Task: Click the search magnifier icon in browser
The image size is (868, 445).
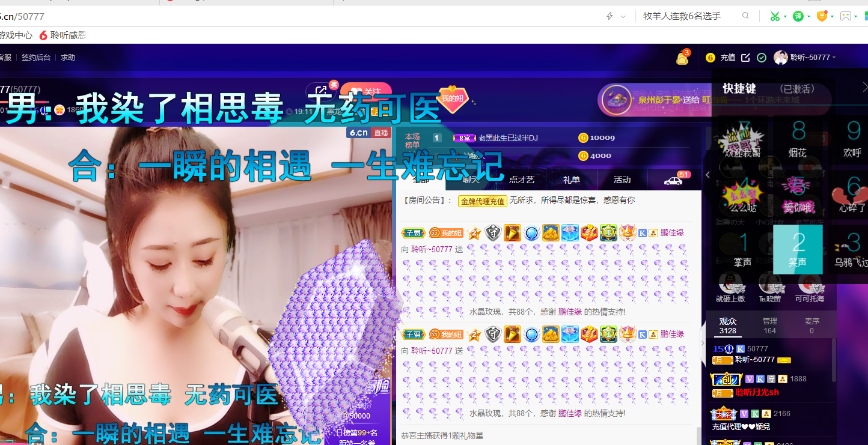Action: click(x=746, y=16)
